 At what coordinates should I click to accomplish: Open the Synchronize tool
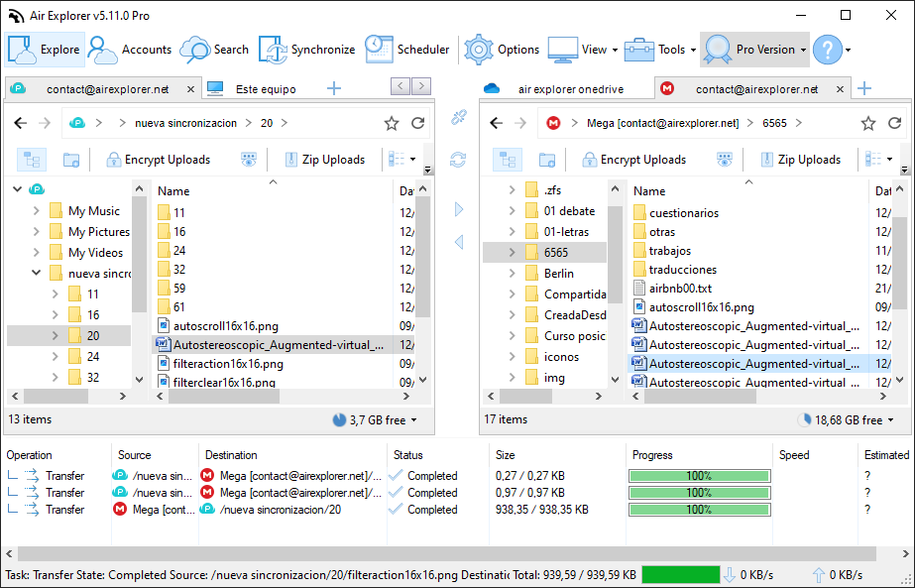(307, 50)
